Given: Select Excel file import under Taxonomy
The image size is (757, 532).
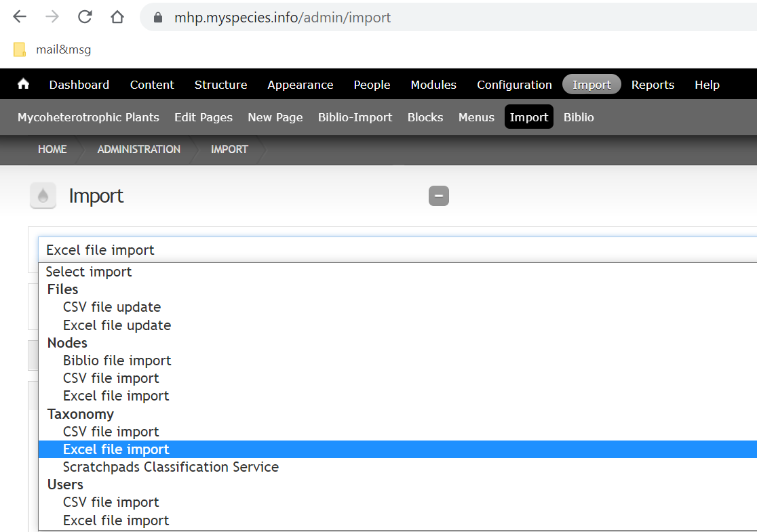Looking at the screenshot, I should 116,449.
